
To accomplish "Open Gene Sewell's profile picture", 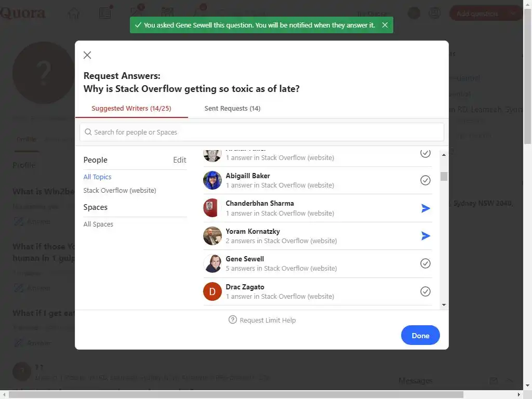I will point(212,263).
